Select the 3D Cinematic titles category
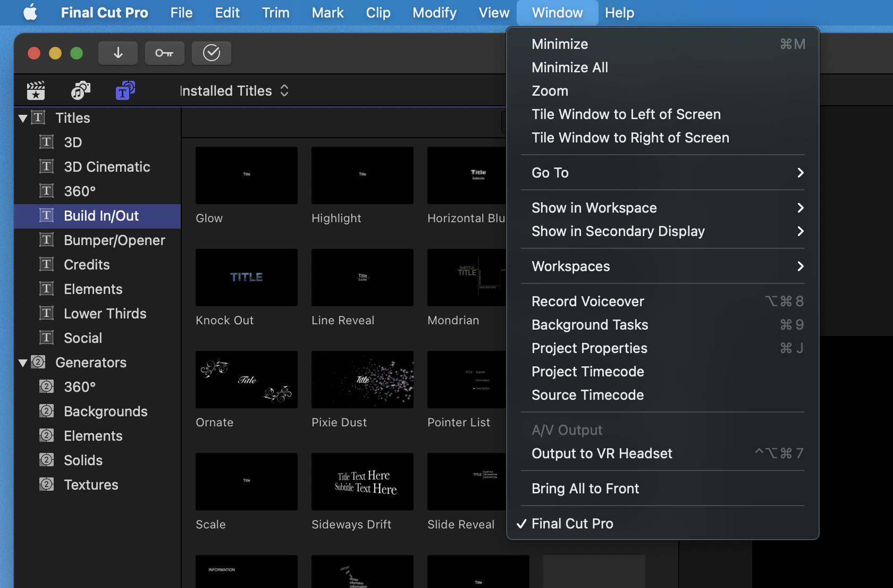The width and height of the screenshot is (893, 588). click(97, 167)
